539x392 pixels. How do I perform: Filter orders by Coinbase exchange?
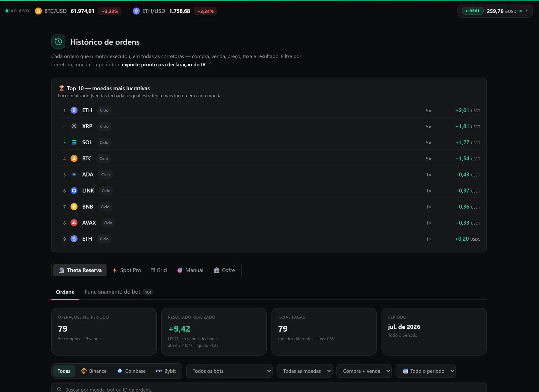coord(131,371)
